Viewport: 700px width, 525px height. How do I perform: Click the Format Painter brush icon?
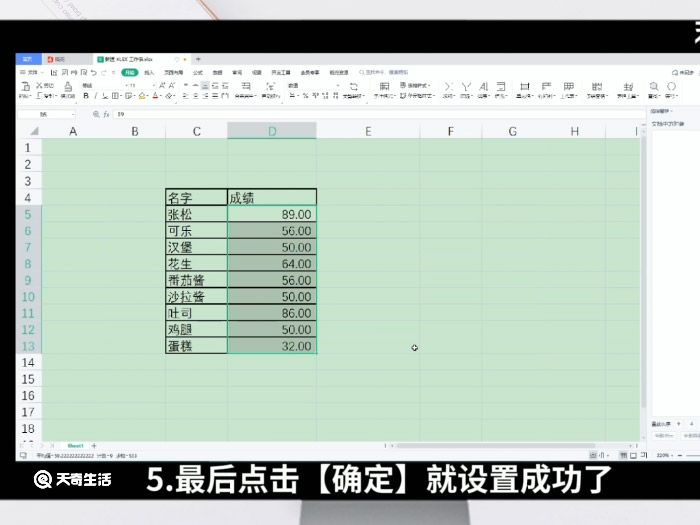68,86
